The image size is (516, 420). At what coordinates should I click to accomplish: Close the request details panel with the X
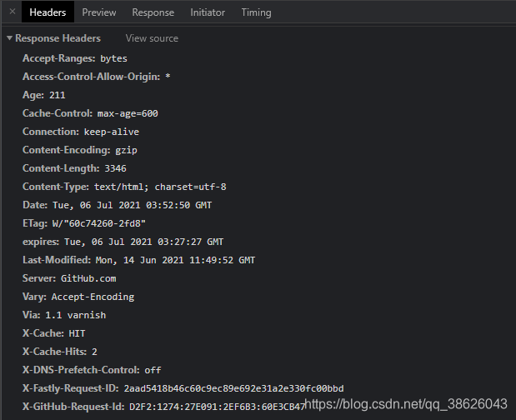pos(13,12)
